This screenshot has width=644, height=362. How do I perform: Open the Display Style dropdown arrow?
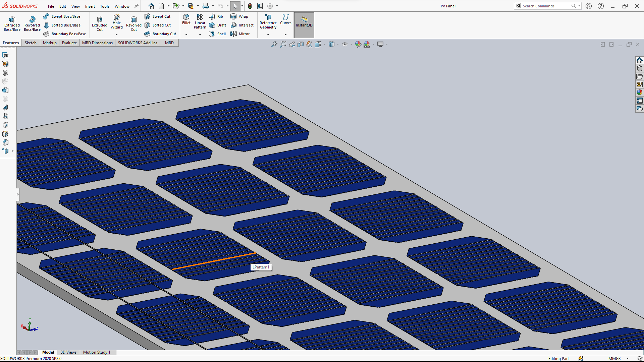click(338, 44)
